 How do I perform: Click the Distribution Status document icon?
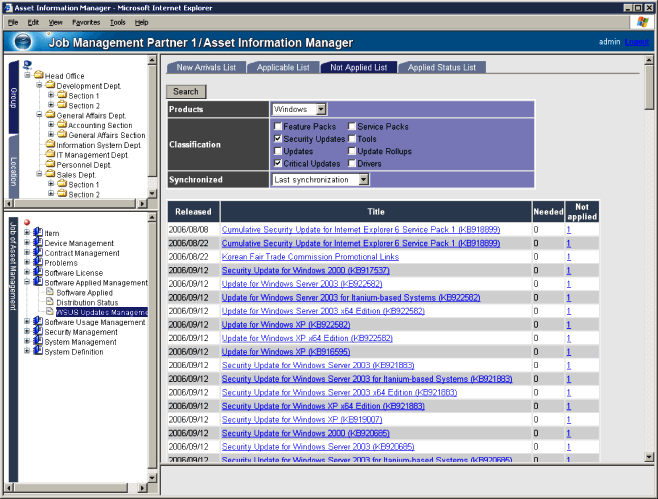click(x=50, y=302)
